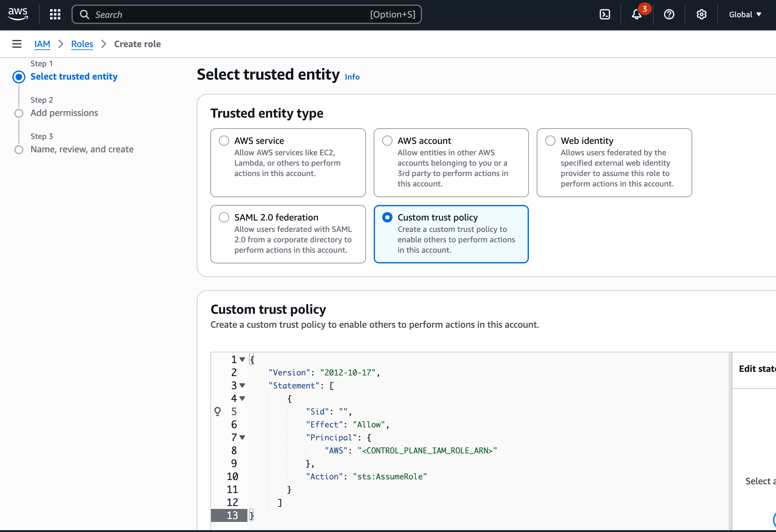The height and width of the screenshot is (532, 776).
Task: Launch CloudShell terminal icon
Action: (605, 14)
